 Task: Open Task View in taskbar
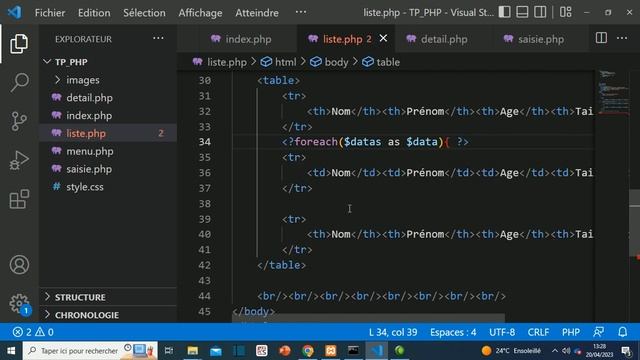169,351
